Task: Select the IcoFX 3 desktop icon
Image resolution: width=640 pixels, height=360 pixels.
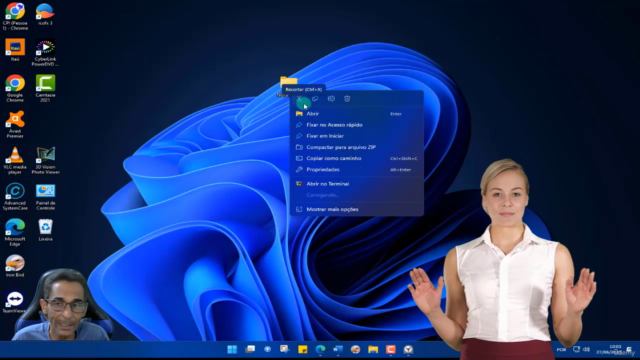Action: click(x=45, y=14)
